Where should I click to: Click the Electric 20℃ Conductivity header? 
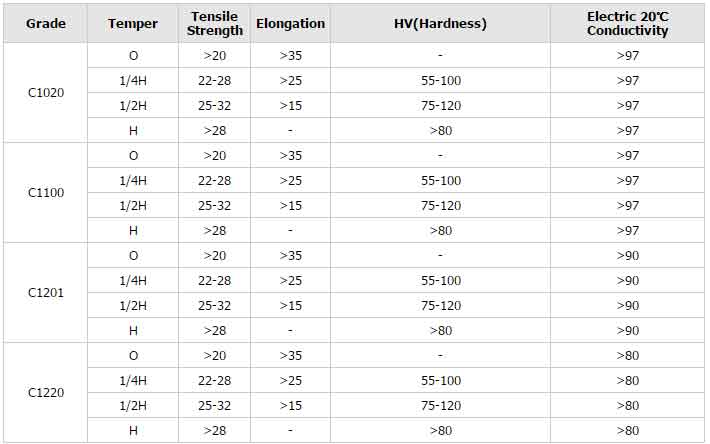click(x=628, y=23)
